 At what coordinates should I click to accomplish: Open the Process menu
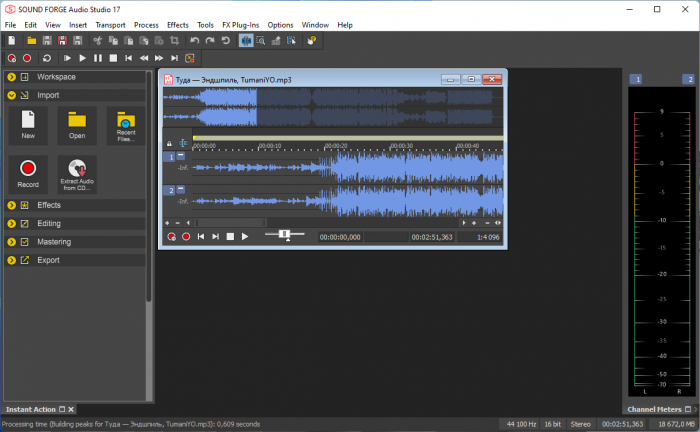point(146,25)
